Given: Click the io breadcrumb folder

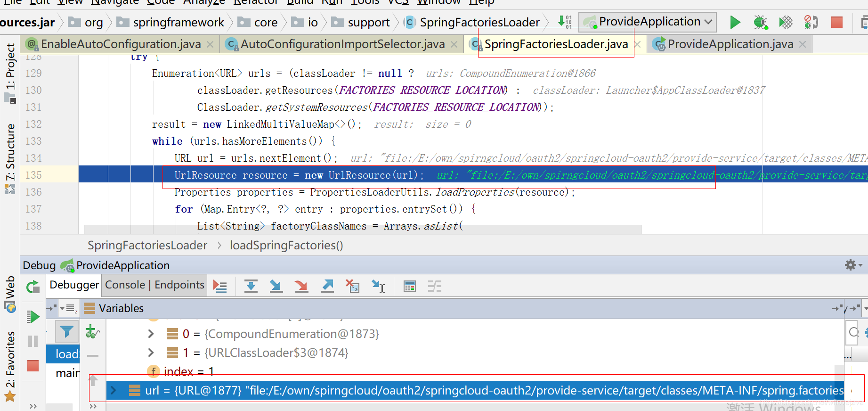Looking at the screenshot, I should (305, 22).
